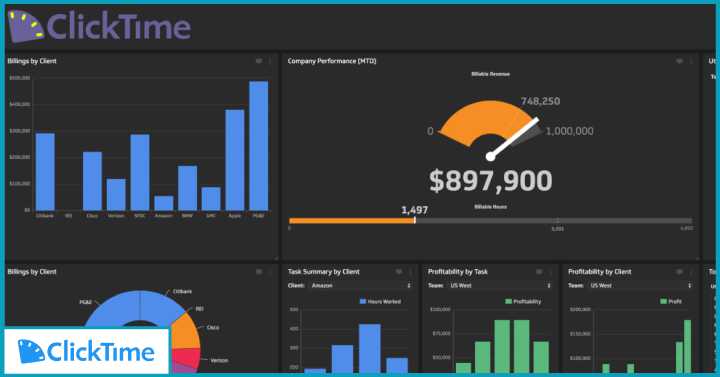The image size is (720, 377).
Task: Open comment icon on top Billings by Client bar chart
Action: coord(259,61)
